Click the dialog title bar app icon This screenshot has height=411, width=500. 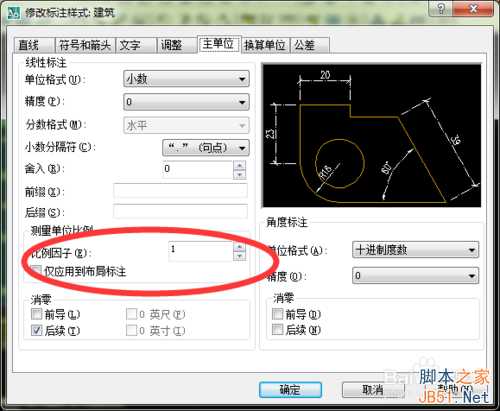coord(14,13)
